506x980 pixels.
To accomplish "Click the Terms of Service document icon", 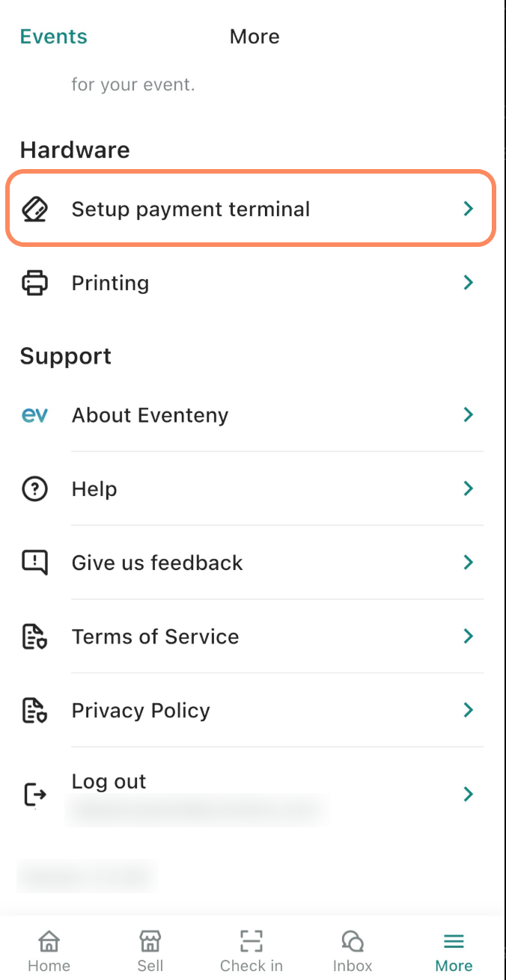I will tap(35, 637).
